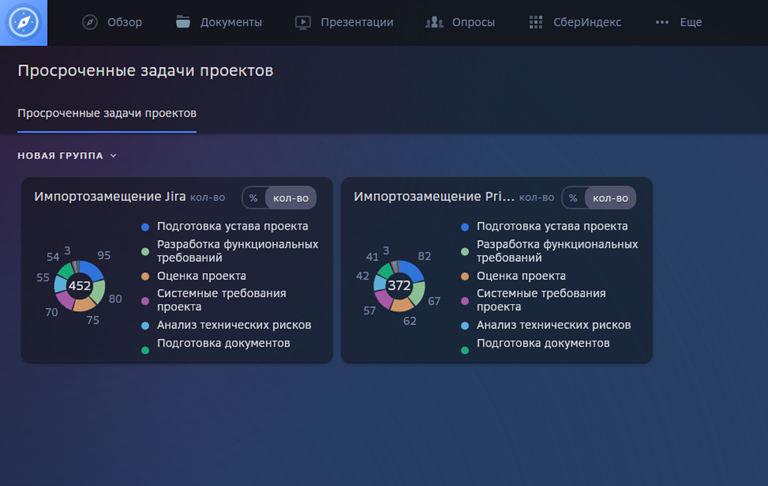Click orange Оценка проекта swatch in Pri... legend
The width and height of the screenshot is (768, 486).
(x=465, y=276)
